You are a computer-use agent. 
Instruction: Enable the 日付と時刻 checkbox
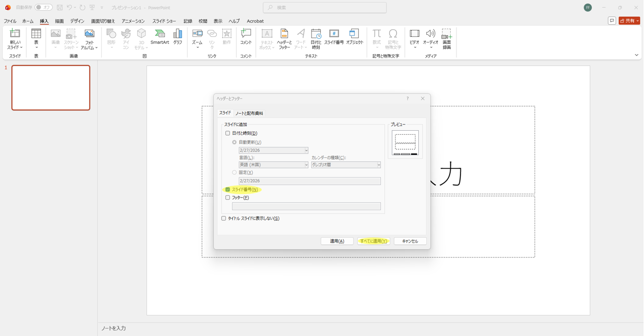point(228,133)
